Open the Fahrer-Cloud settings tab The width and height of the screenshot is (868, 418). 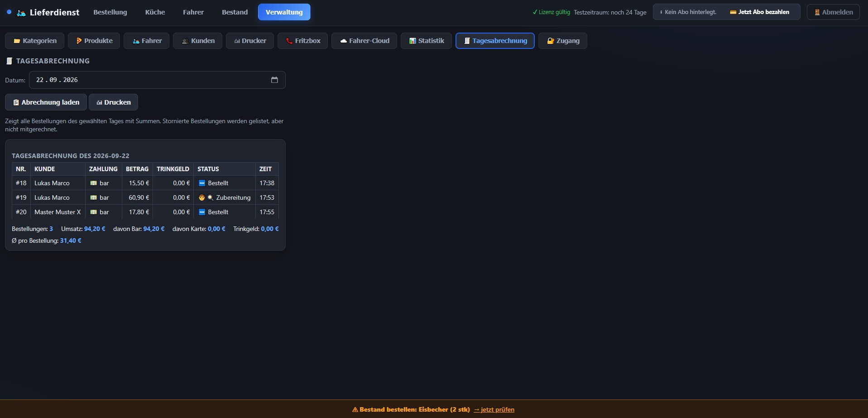coord(364,41)
